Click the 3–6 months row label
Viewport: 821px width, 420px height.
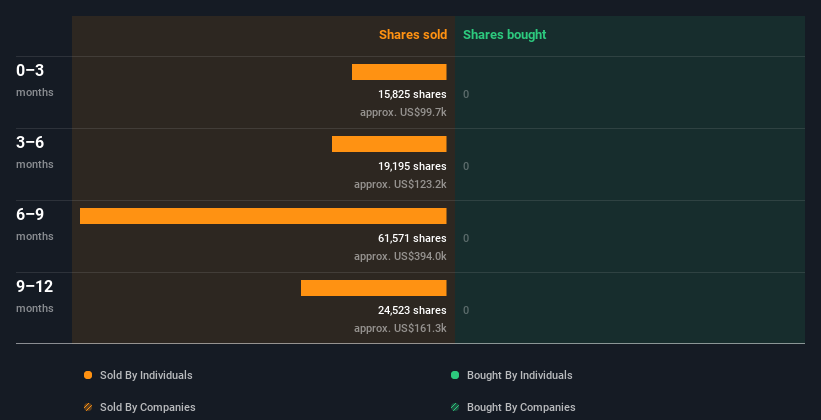click(x=35, y=152)
